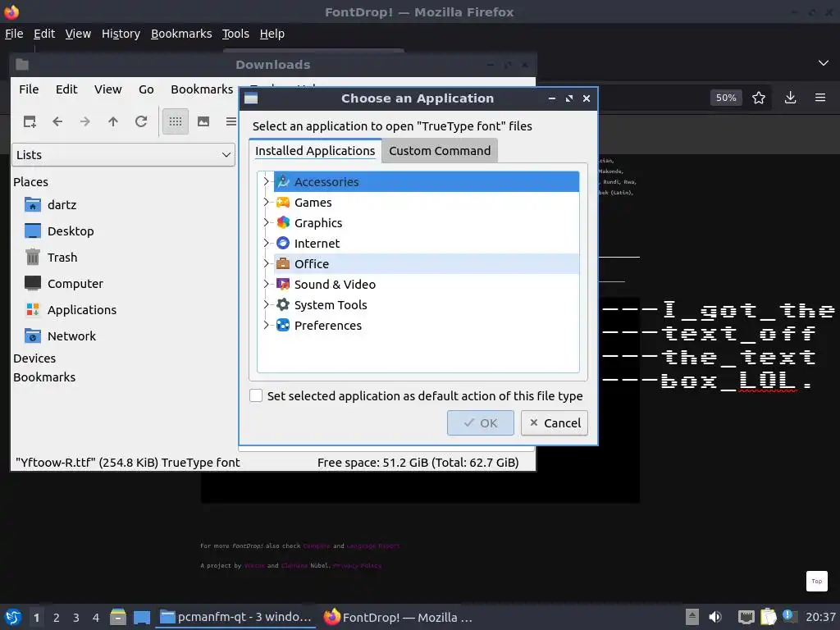Open Firefox downloads panel icon
Image resolution: width=840 pixels, height=630 pixels.
tap(790, 98)
